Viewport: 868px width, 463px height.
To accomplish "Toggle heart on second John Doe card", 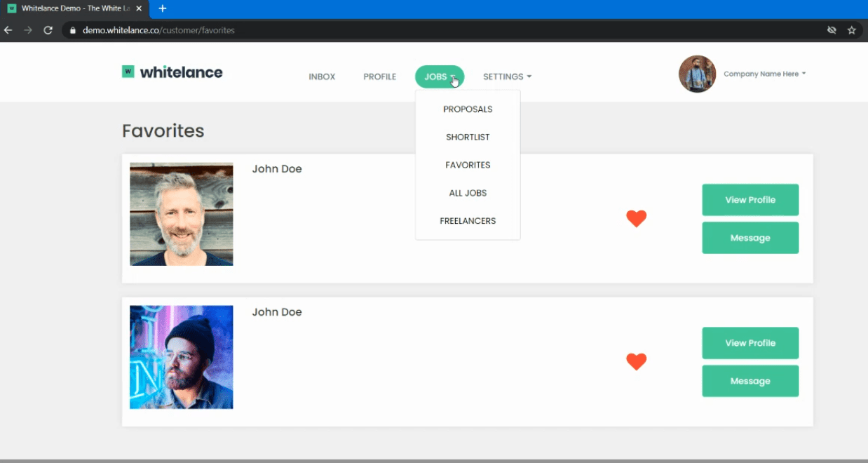I will (636, 362).
